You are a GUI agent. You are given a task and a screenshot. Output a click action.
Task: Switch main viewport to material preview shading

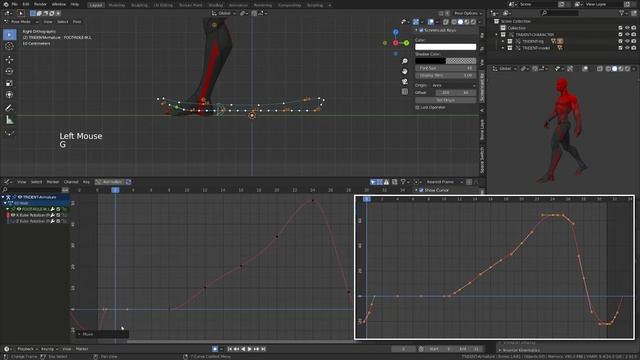[x=467, y=22]
